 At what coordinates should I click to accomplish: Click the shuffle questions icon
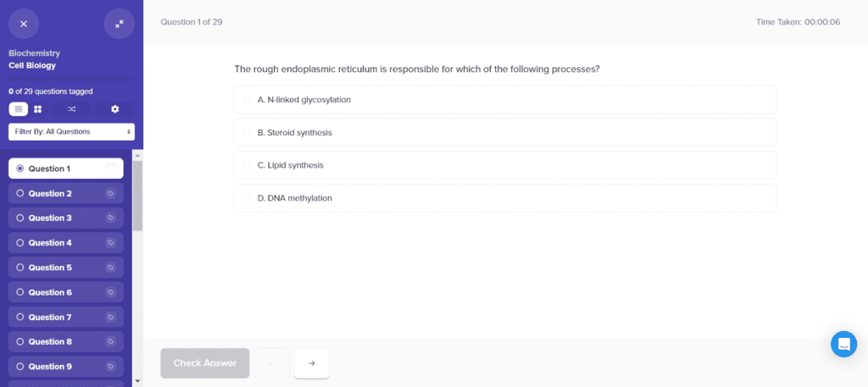tap(71, 109)
